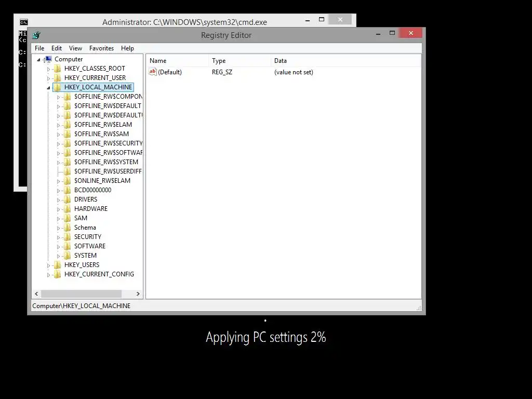Minimize the Registry Editor window
532x399 pixels.
point(378,33)
